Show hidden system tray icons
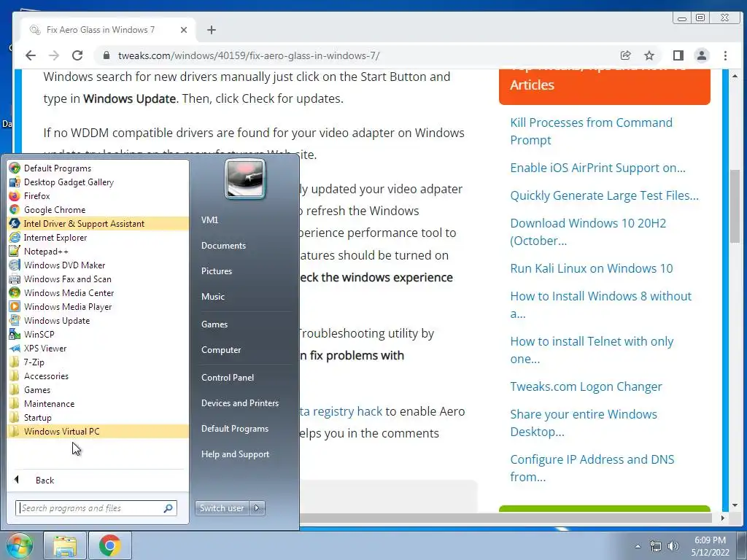 tap(638, 546)
